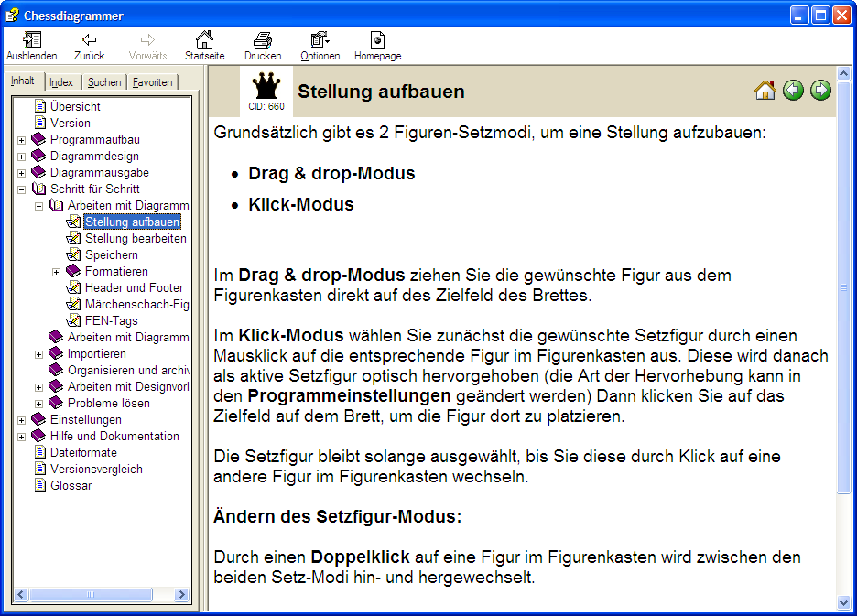Screen dimensions: 857x616
Task: Click the page icon beside Dateiformate
Action: coord(40,452)
